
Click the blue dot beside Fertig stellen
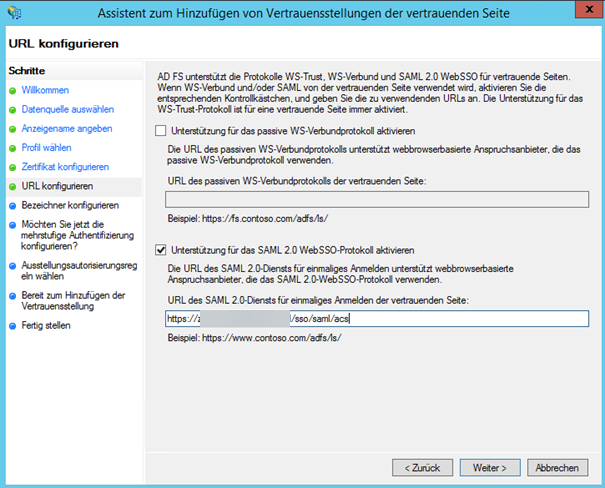pos(12,326)
